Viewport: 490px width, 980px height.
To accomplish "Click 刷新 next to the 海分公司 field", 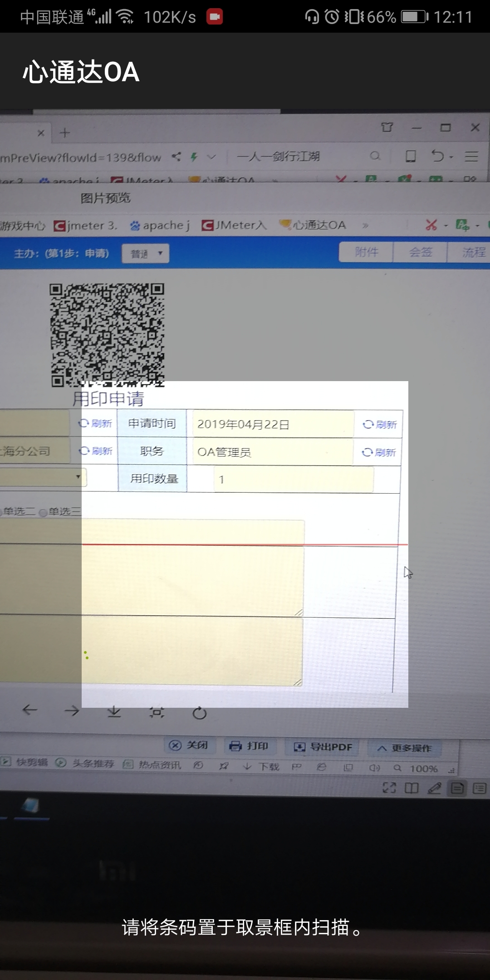I will click(x=95, y=451).
